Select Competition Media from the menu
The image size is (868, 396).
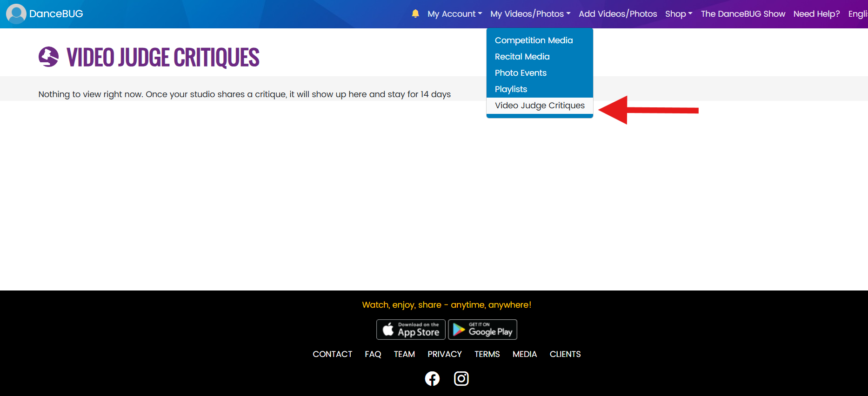[534, 40]
